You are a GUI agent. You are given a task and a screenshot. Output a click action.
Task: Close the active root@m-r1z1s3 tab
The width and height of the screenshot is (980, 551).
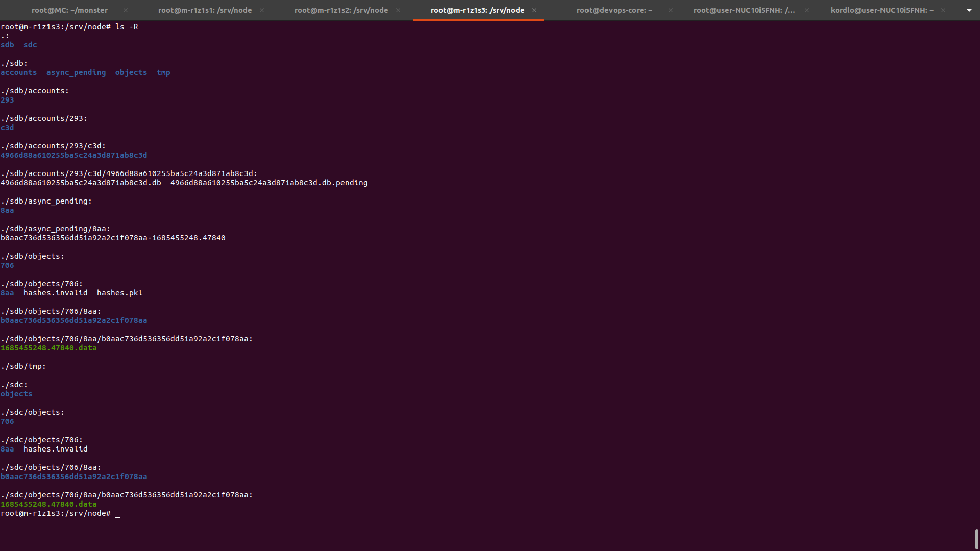(534, 10)
